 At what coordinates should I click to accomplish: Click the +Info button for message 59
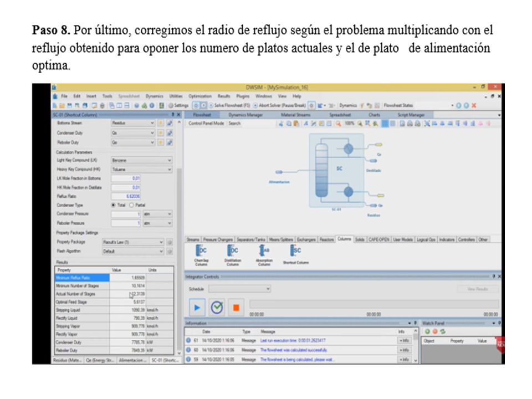(x=404, y=359)
